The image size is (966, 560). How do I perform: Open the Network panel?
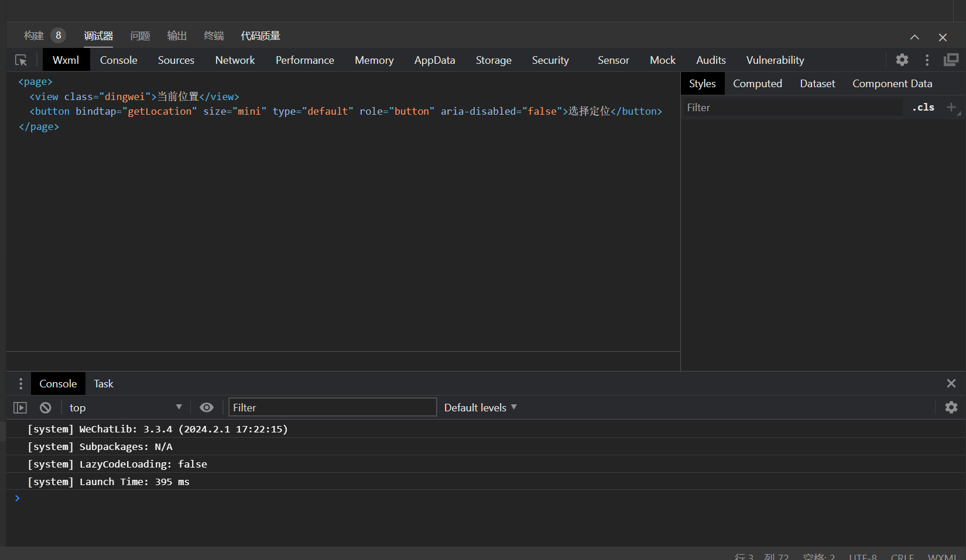235,60
